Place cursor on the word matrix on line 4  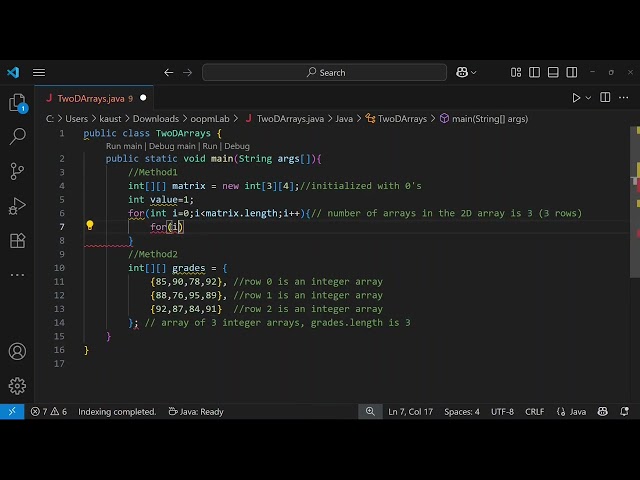point(189,186)
